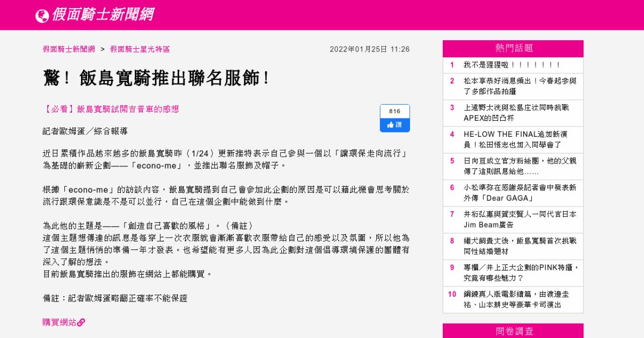The image size is (644, 338).
Task: Go to 假面騎士新聞網 breadcrumb home link
Action: pos(69,49)
